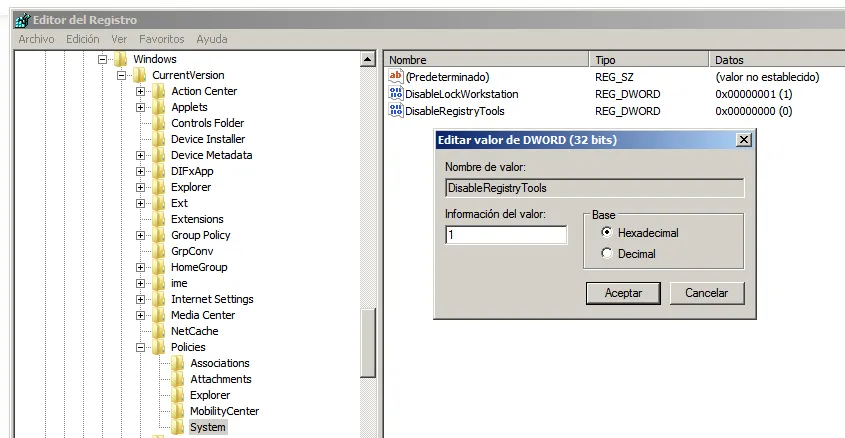This screenshot has height=438, width=845.
Task: Select the Attachments key under Policies
Action: click(221, 379)
